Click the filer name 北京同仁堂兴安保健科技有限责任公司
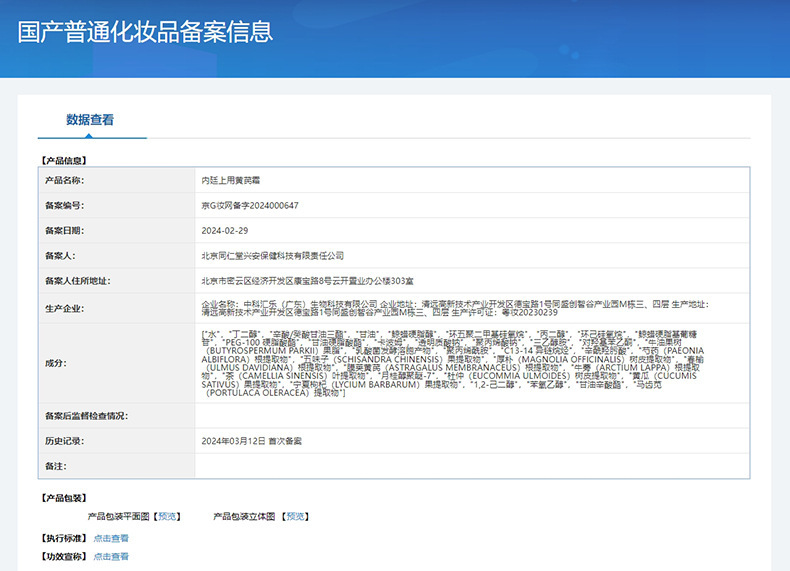The width and height of the screenshot is (790, 571). 272,256
